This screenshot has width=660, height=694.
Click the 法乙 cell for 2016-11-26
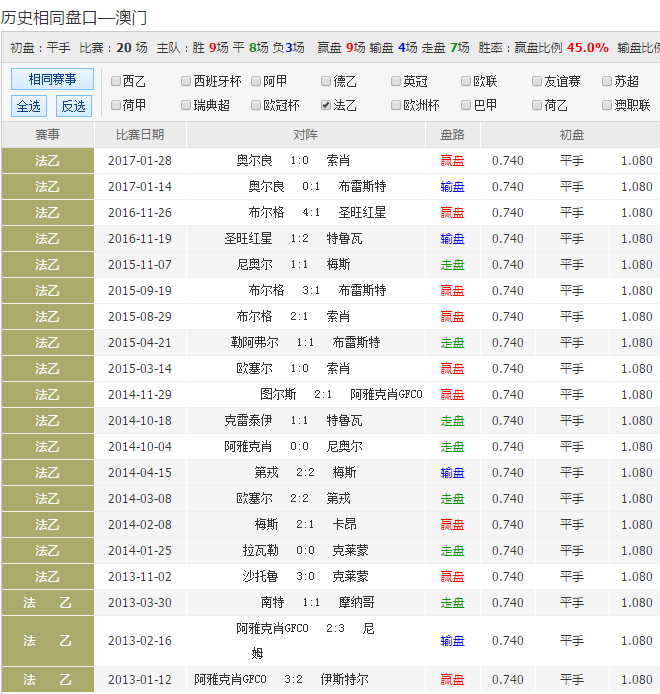[48, 212]
